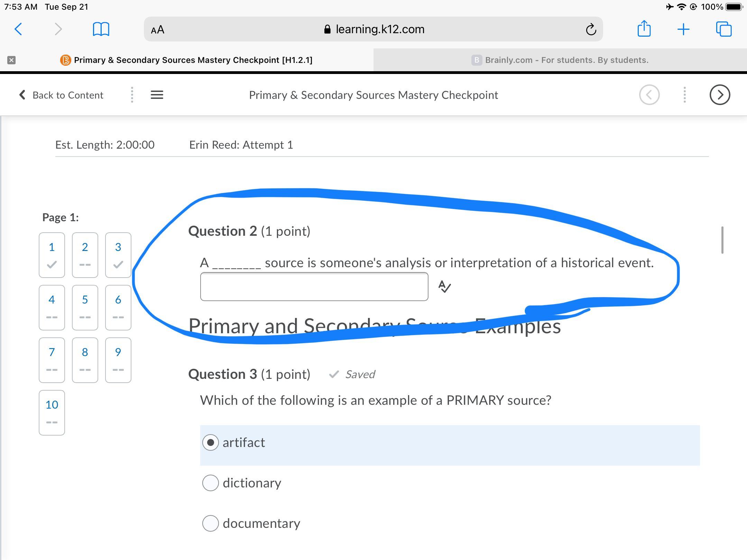Tap Safari back arrow button

point(19,29)
